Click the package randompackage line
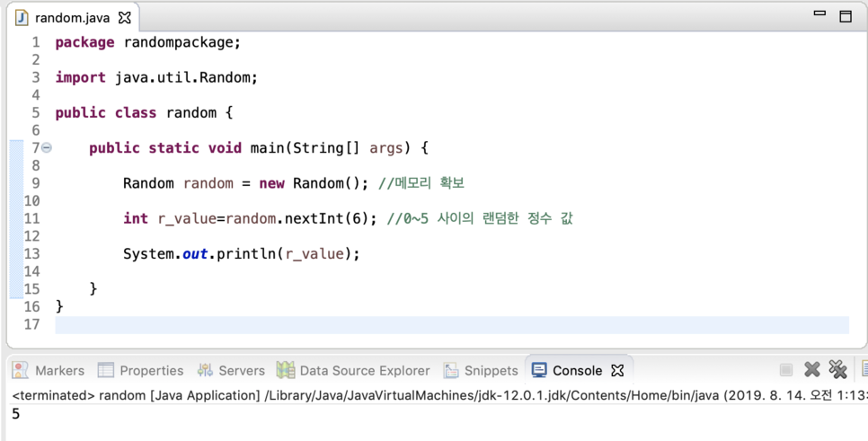This screenshot has width=868, height=441. [x=147, y=42]
